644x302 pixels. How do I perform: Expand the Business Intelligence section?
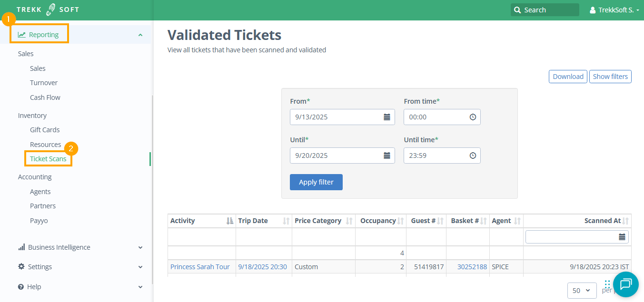point(140,247)
